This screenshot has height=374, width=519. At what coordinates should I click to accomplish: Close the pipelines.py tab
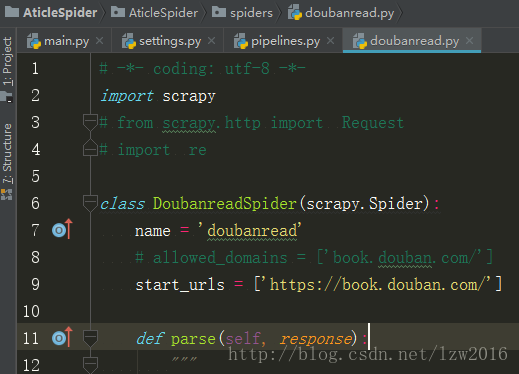pyautogui.click(x=330, y=41)
